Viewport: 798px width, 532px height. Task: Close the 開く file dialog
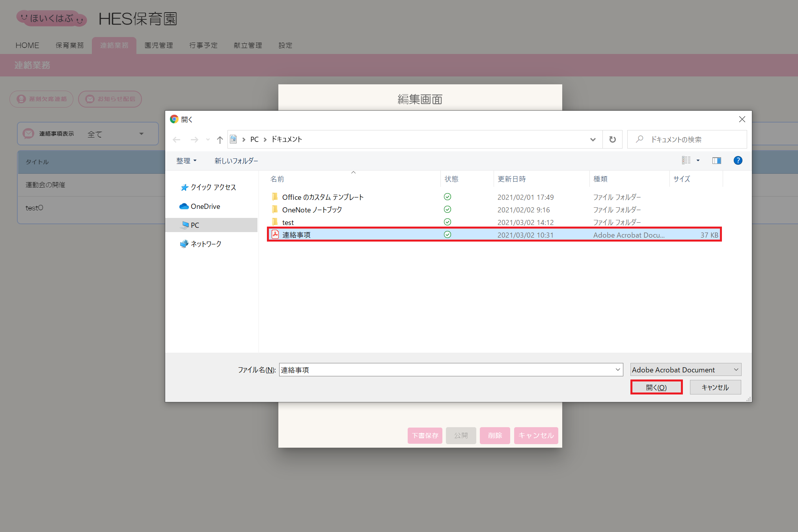pyautogui.click(x=742, y=119)
